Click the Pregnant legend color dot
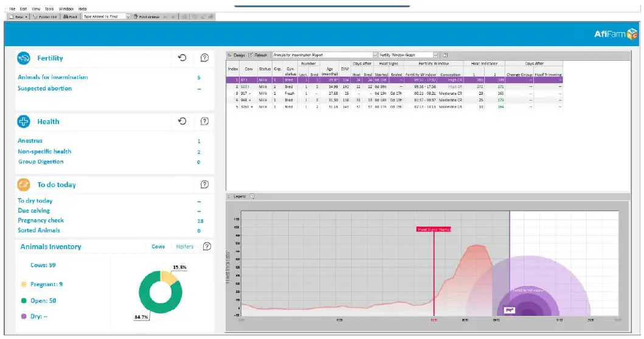 24,284
